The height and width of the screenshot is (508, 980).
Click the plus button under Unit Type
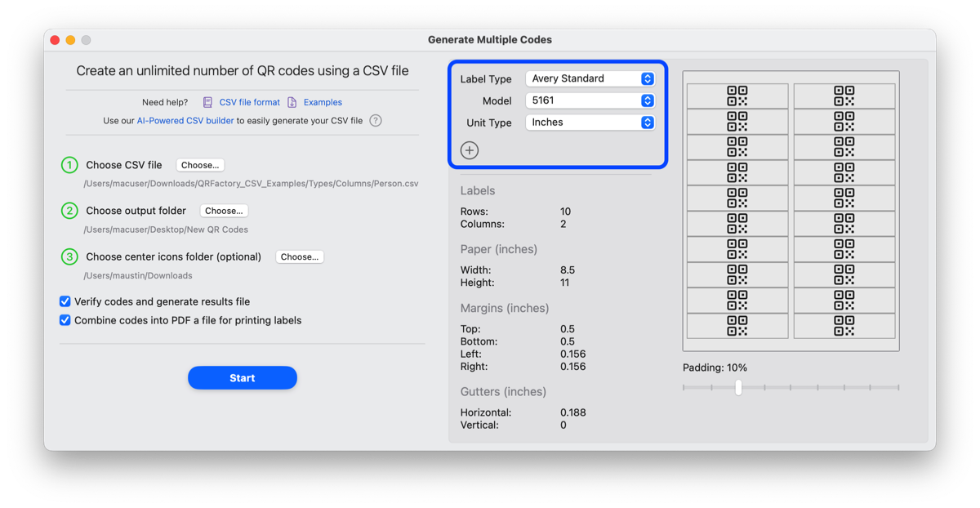coord(470,150)
